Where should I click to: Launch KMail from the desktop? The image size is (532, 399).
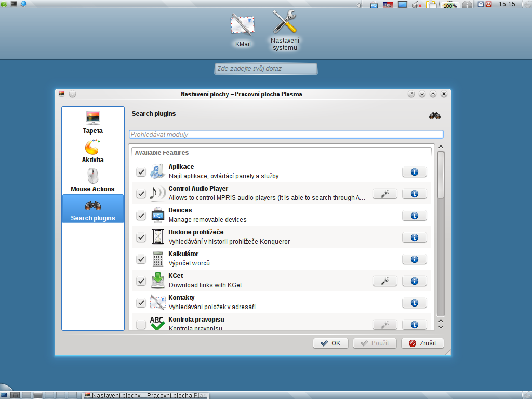coord(243,31)
